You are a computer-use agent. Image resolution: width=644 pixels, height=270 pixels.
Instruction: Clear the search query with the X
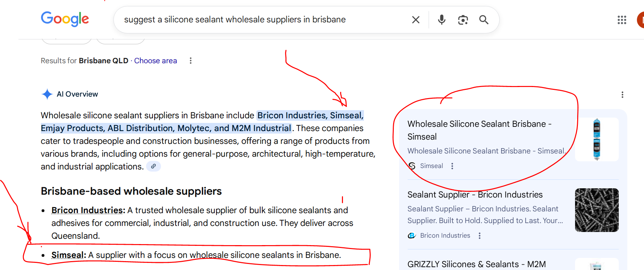point(415,20)
